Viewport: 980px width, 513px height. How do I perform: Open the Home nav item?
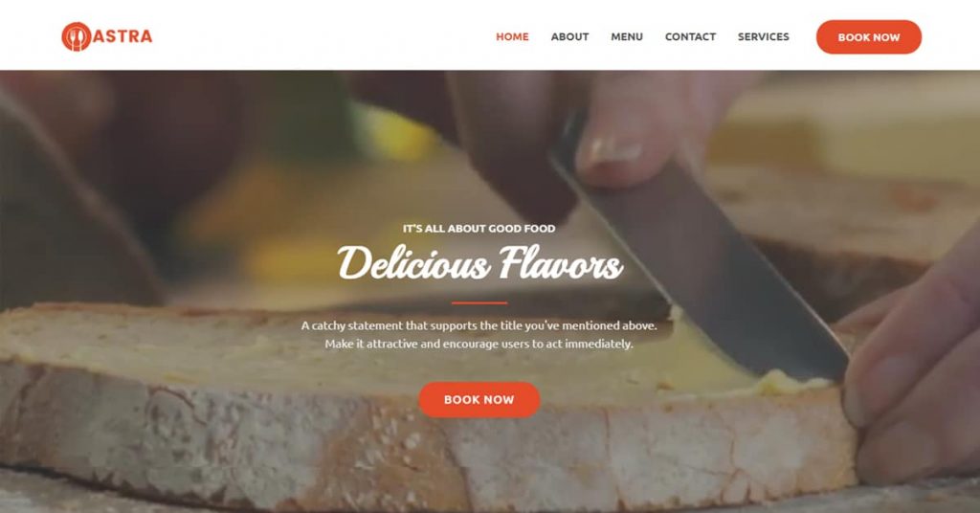tap(512, 37)
